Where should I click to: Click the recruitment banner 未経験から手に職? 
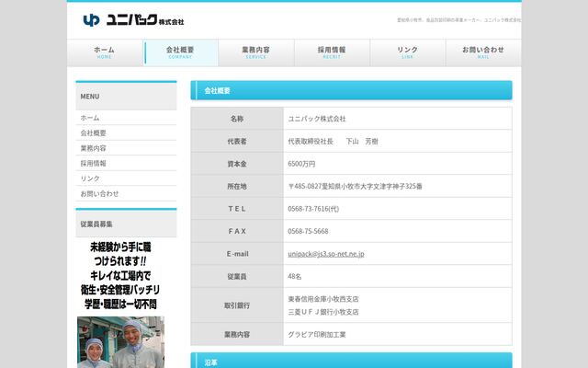[x=120, y=276]
